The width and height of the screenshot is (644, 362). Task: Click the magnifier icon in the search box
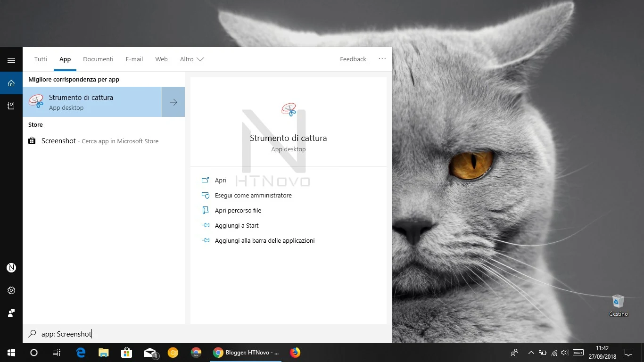click(32, 334)
